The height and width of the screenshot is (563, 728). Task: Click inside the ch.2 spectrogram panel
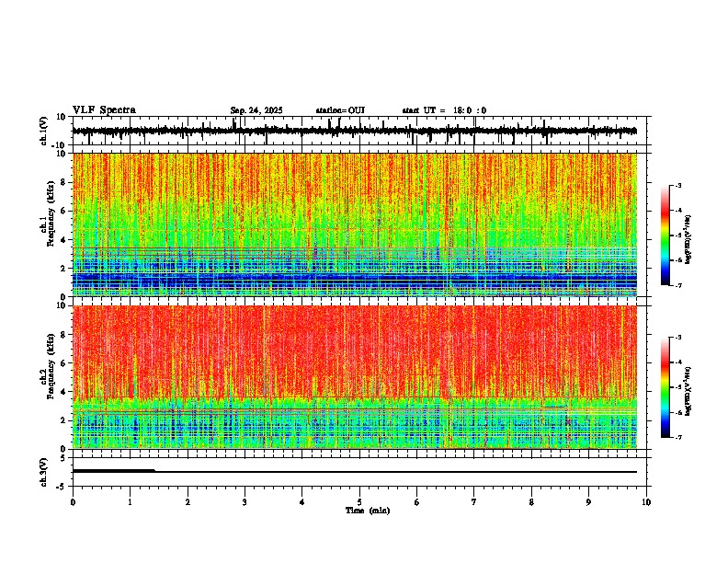point(355,377)
